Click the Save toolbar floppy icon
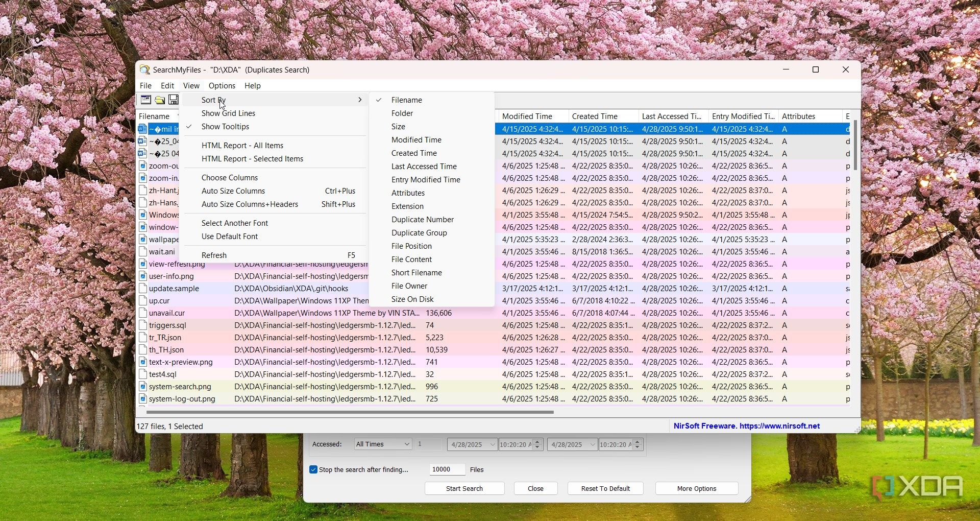The height and width of the screenshot is (521, 980). (x=174, y=100)
